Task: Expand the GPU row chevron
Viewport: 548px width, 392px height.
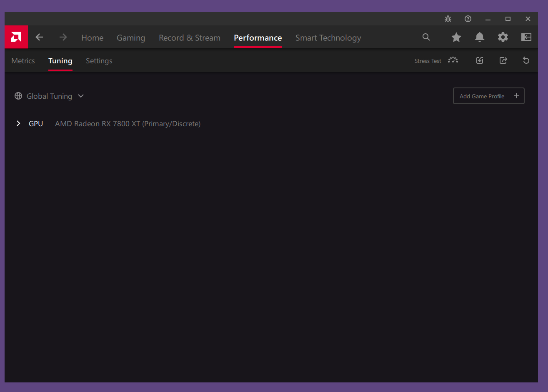Action: [x=18, y=123]
